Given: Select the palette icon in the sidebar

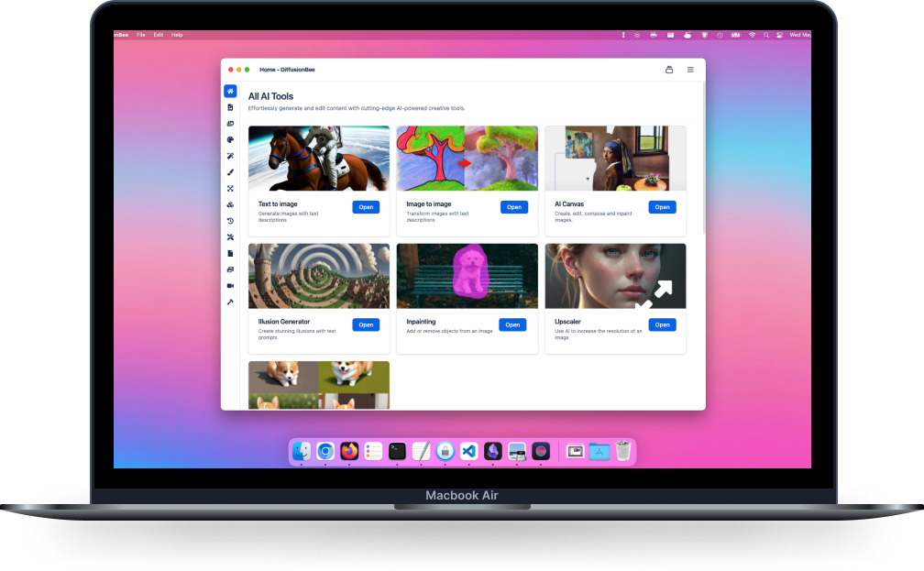Looking at the screenshot, I should (230, 140).
